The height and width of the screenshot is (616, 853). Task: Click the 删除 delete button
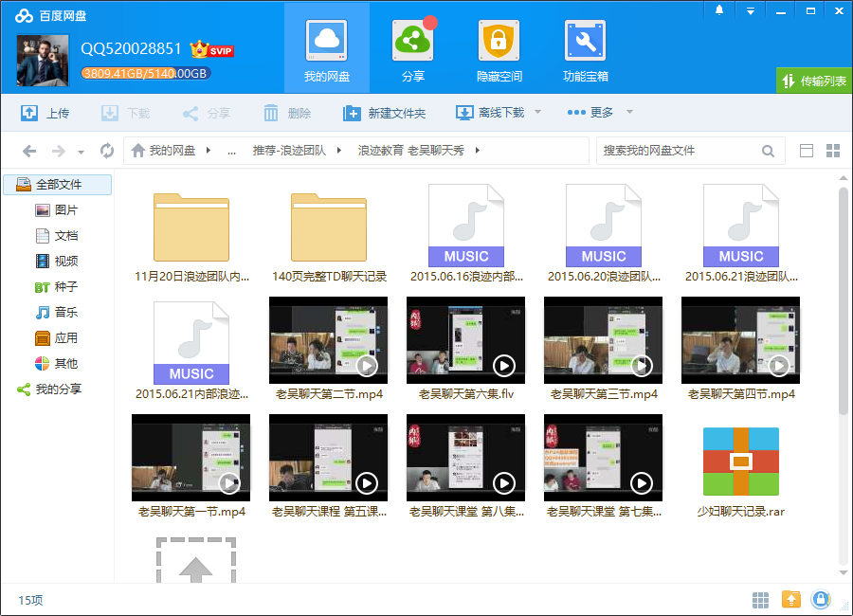coord(287,113)
